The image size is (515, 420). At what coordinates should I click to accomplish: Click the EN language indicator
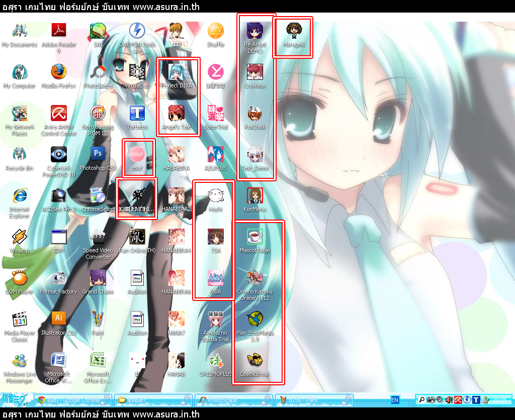(395, 400)
